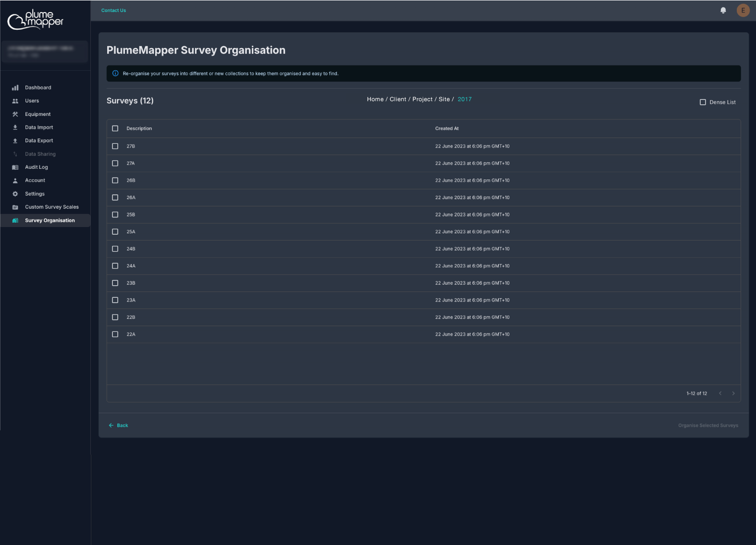Select the checkbox for survey 25B
Viewport: 756px width, 545px height.
click(115, 215)
